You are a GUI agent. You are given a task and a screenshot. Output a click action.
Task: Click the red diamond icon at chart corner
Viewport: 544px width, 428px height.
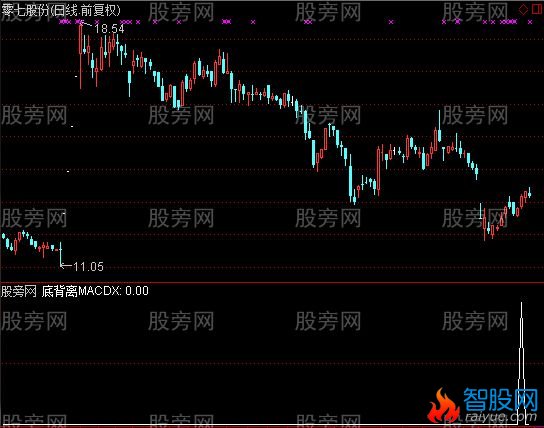523,9
